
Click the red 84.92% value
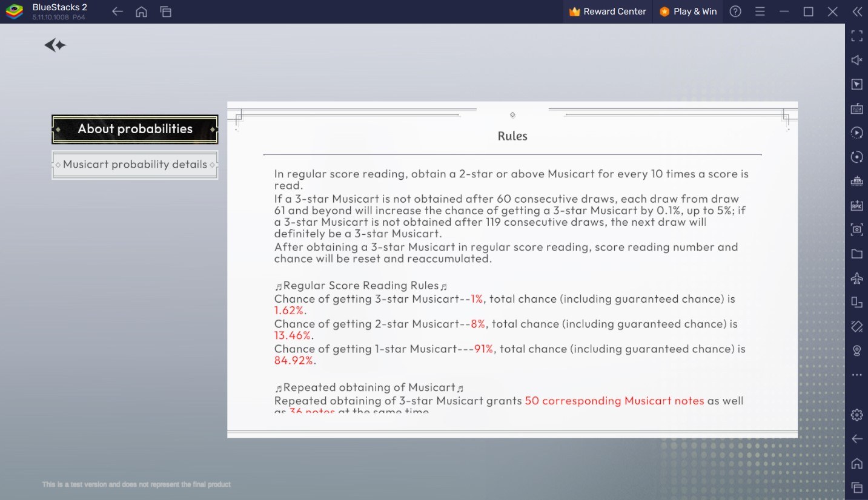click(295, 361)
